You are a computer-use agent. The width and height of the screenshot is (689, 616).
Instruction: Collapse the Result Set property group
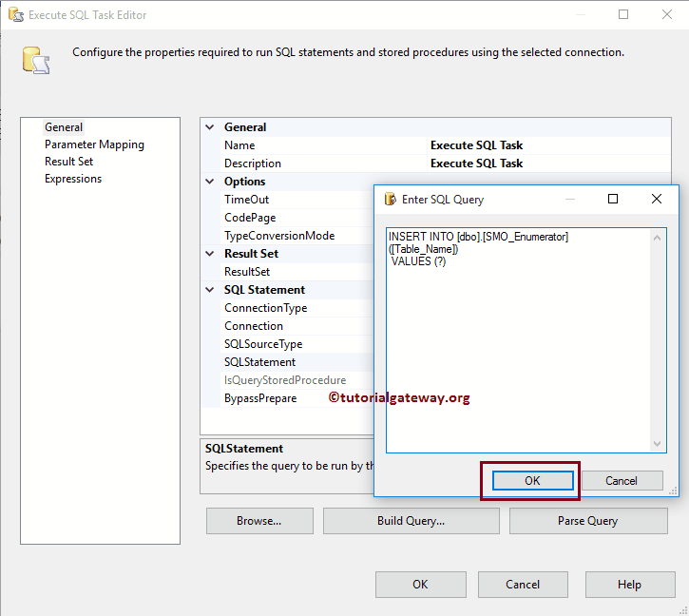coord(210,253)
